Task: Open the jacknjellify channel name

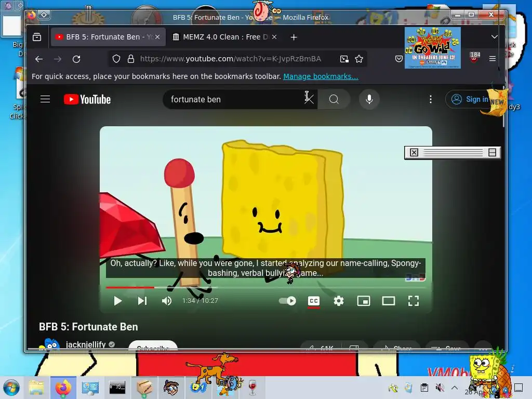Action: point(86,345)
